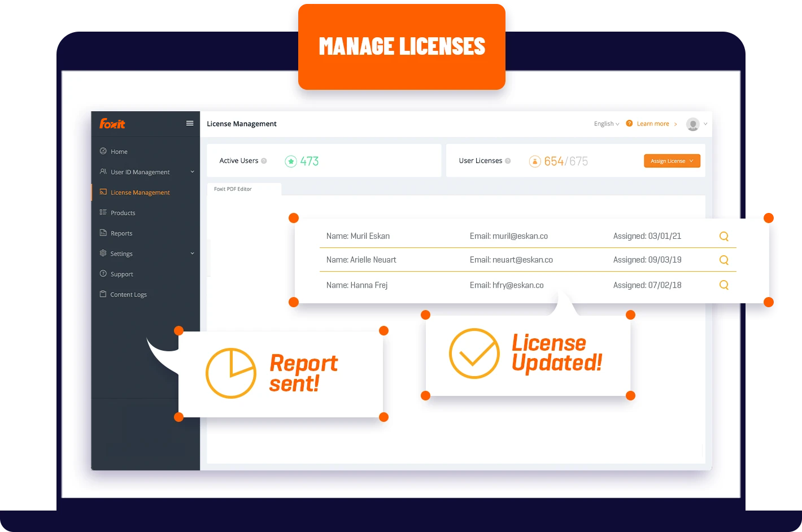
Task: Click the search icon for Hanna Frej
Action: tap(723, 285)
